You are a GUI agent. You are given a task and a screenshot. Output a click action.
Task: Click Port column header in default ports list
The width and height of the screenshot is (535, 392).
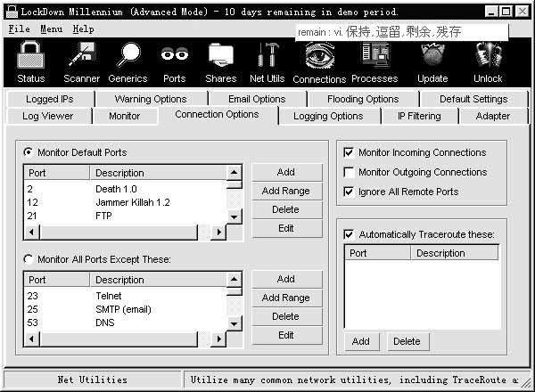[x=57, y=173]
